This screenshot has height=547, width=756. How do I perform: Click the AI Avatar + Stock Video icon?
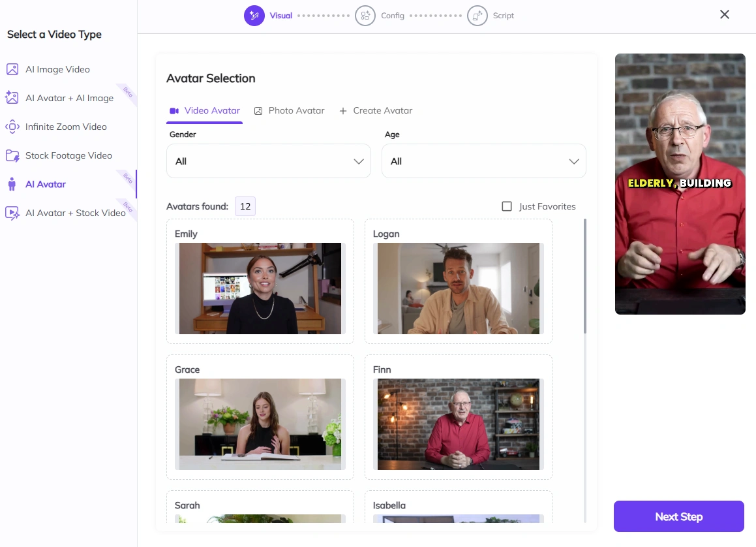12,213
